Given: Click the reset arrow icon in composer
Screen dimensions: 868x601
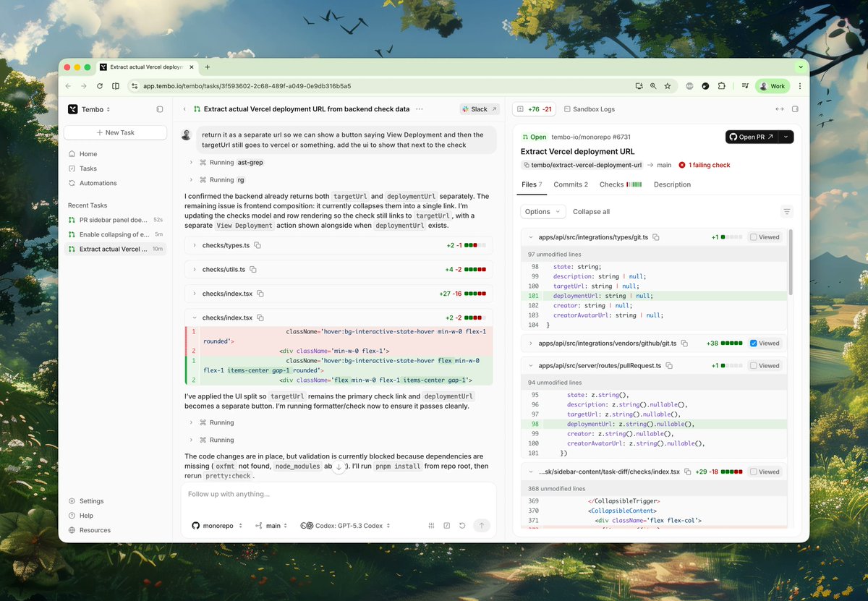Looking at the screenshot, I should (x=462, y=526).
